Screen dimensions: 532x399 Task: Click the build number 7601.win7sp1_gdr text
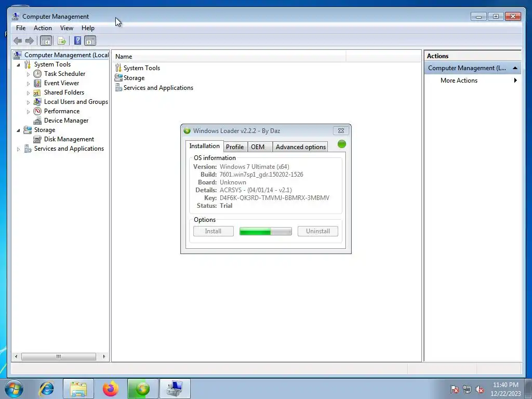(261, 175)
